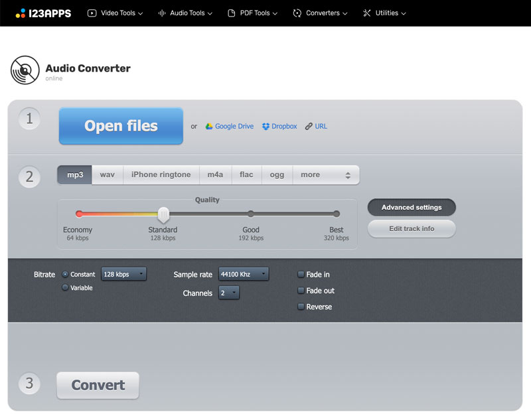Tick the Reverse checkbox
531x420 pixels.
pyautogui.click(x=301, y=307)
